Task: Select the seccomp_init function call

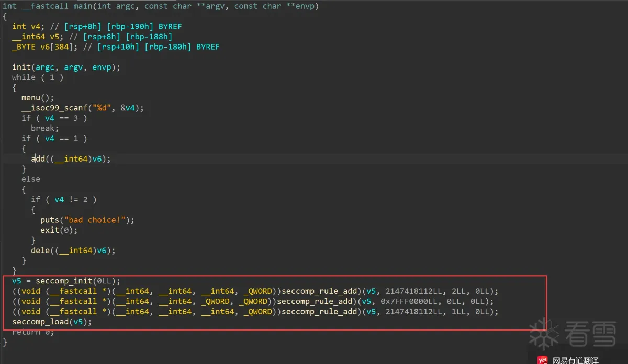Action: pos(66,281)
